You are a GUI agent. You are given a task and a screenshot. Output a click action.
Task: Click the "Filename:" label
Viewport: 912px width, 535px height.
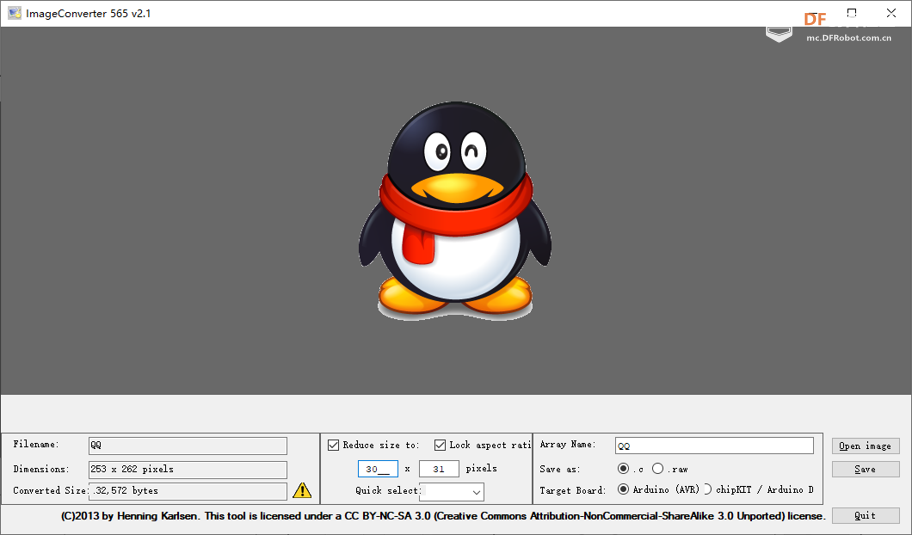tap(36, 444)
